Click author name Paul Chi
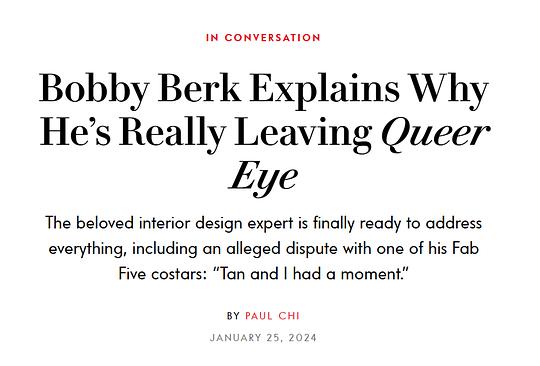 tap(272, 316)
